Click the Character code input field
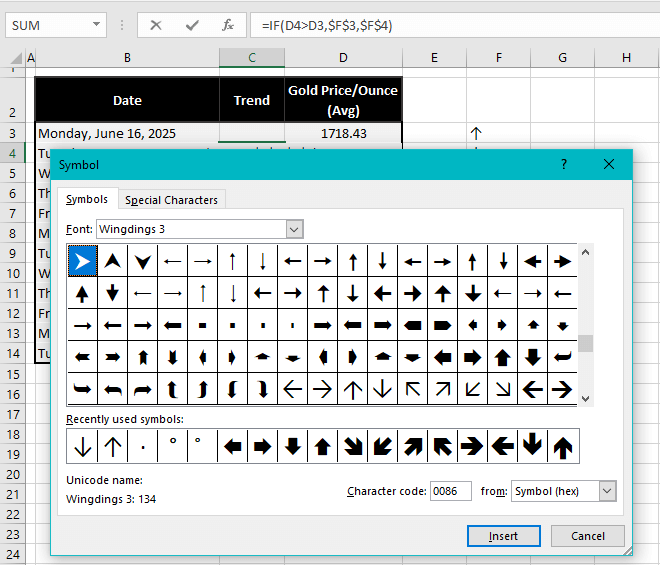The width and height of the screenshot is (660, 565). (x=450, y=491)
